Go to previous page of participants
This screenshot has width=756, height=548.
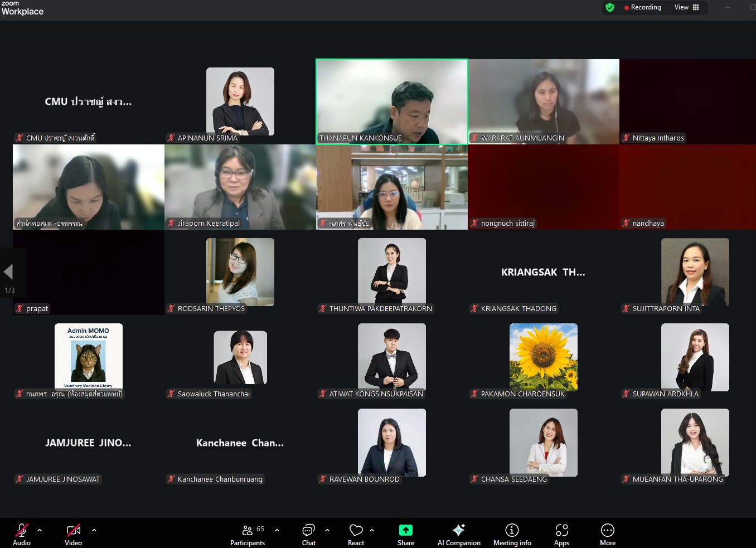click(x=8, y=272)
